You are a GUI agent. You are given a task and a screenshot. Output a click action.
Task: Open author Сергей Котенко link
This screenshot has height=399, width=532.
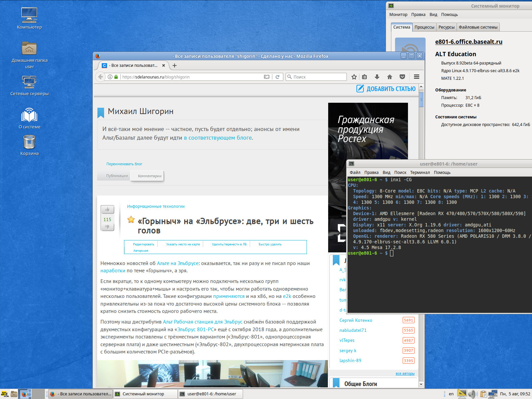356,321
